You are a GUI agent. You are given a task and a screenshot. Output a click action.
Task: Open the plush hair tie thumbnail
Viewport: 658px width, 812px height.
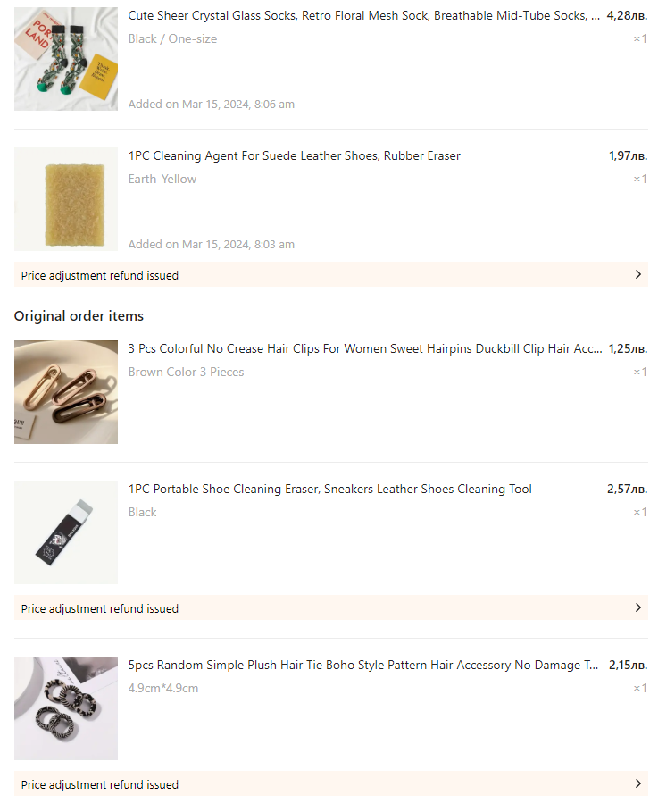(x=66, y=708)
